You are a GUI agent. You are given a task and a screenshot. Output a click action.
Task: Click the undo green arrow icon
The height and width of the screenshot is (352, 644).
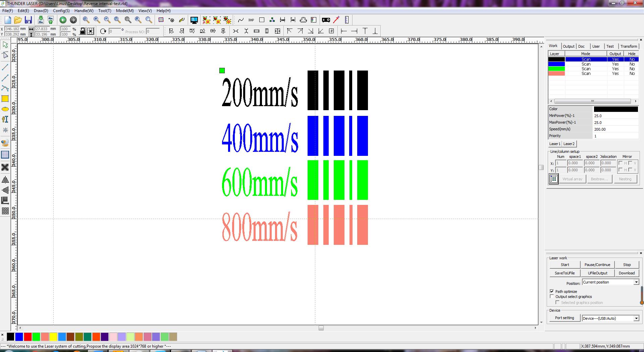(x=63, y=20)
